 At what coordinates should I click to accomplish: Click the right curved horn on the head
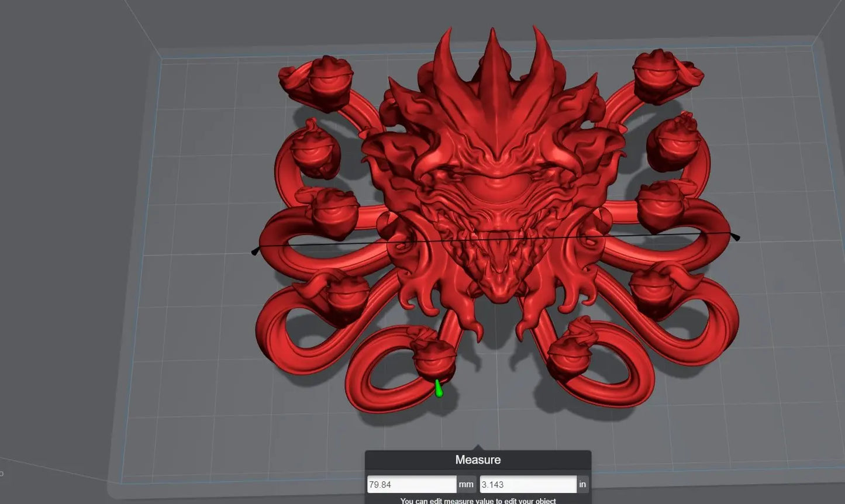pyautogui.click(x=542, y=64)
